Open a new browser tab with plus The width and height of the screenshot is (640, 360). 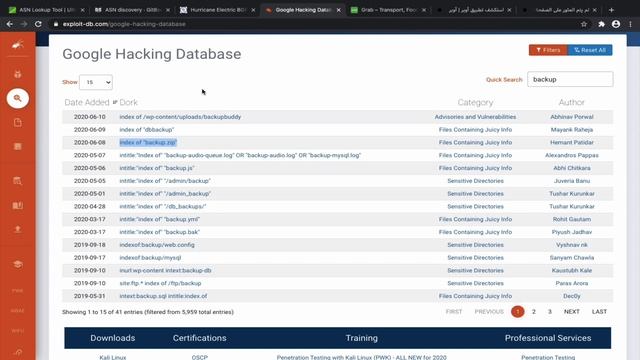pos(611,10)
